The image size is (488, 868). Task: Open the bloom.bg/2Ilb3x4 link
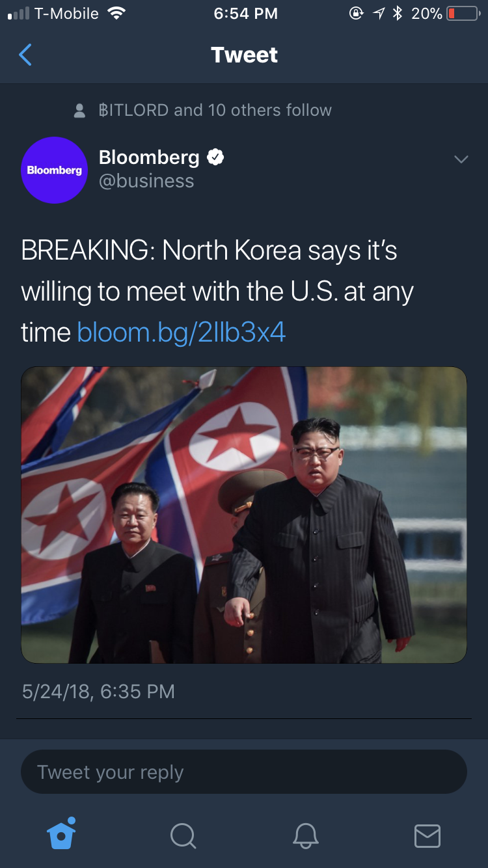pos(182,332)
